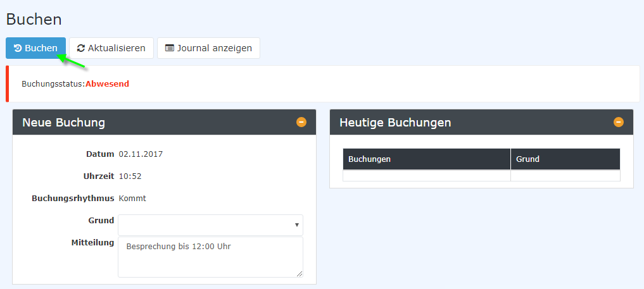Click the empty cell under Buchungen
644x289 pixels.
[x=426, y=176]
